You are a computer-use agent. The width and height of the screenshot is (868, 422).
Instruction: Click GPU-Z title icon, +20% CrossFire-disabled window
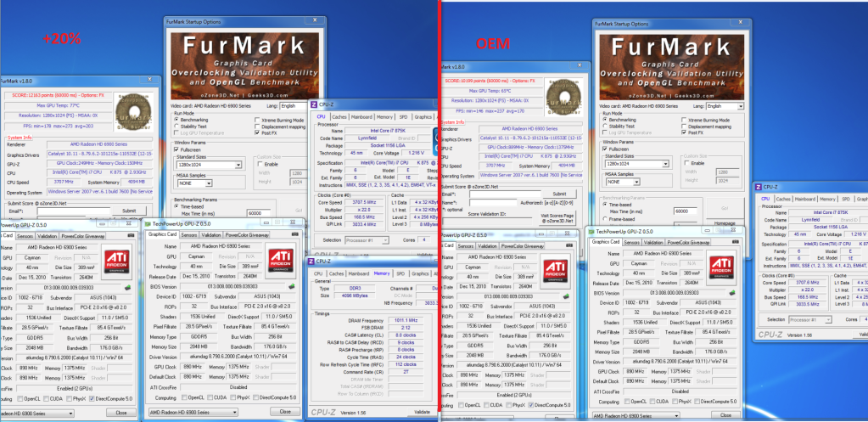pos(148,222)
